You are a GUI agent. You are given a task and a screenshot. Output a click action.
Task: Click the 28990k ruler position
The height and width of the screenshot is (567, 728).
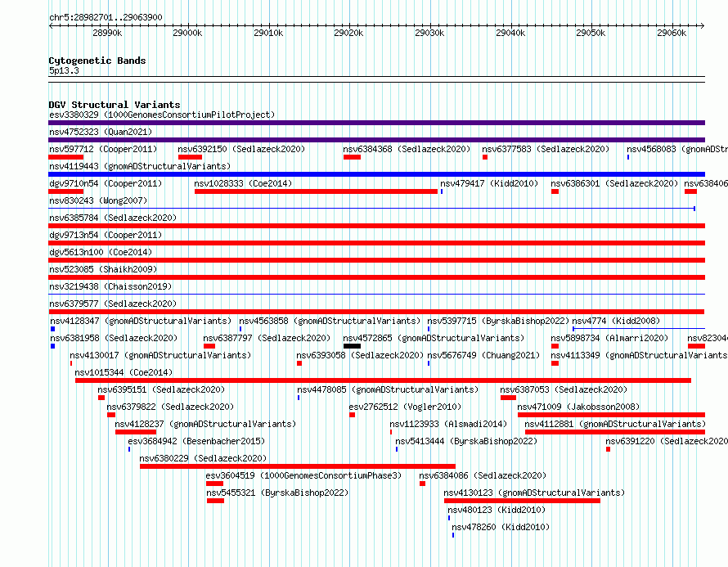click(x=107, y=33)
